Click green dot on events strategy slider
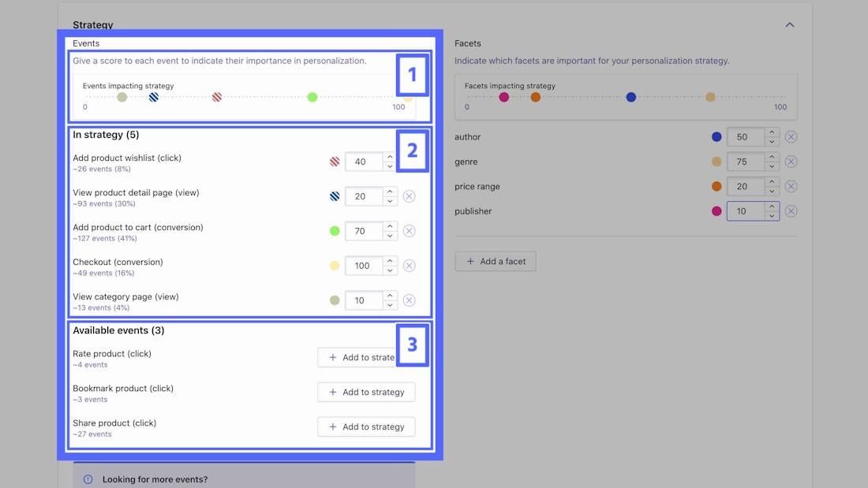 coord(312,98)
